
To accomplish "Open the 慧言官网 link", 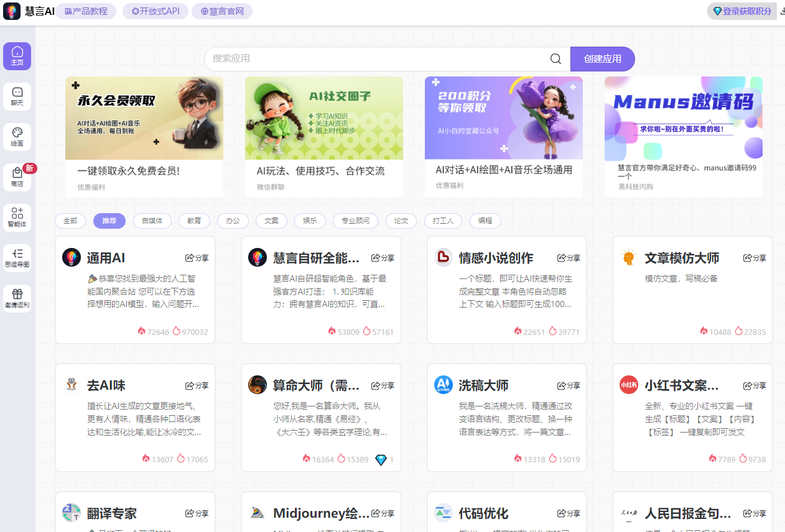I will tap(222, 11).
